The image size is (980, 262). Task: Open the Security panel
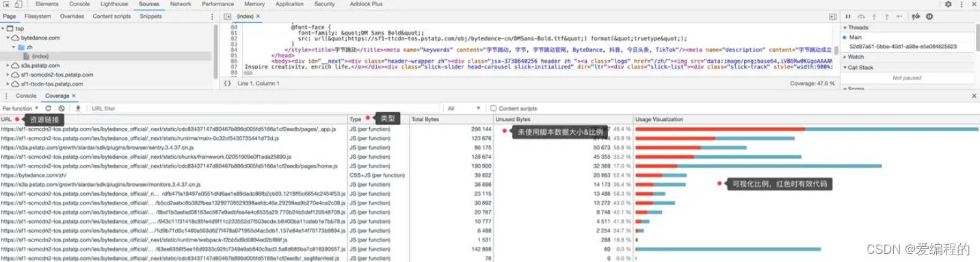click(x=325, y=4)
